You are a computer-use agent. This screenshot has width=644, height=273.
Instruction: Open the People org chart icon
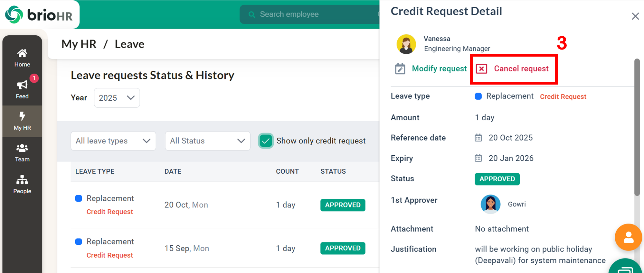coord(22,180)
